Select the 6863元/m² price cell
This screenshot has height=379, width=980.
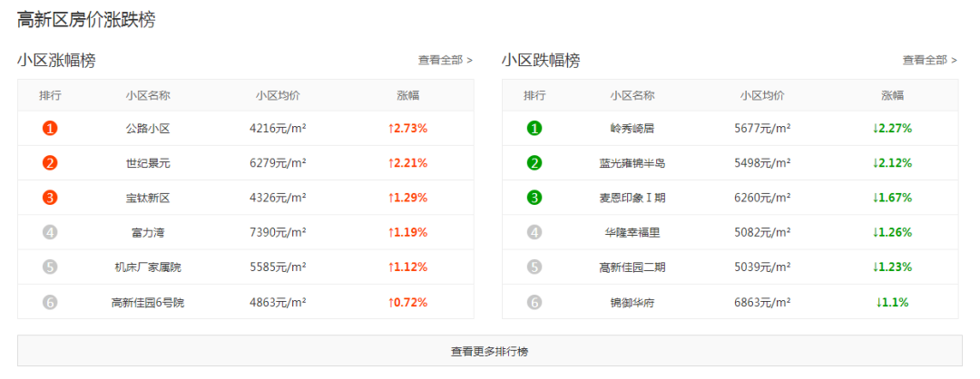point(762,303)
